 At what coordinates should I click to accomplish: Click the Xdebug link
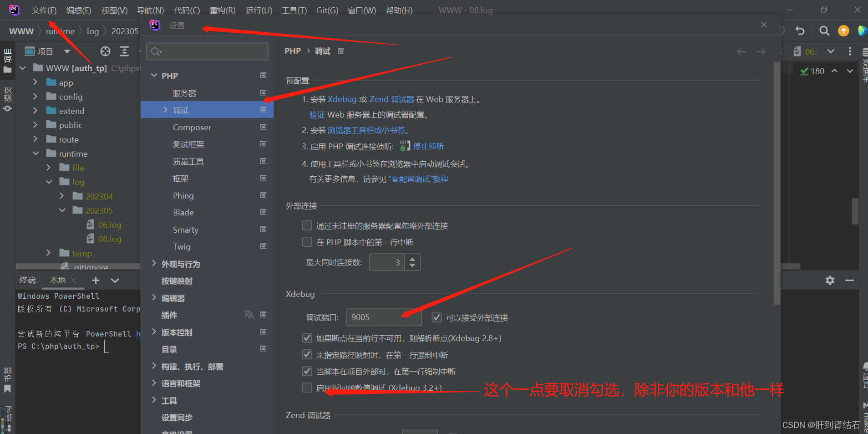click(x=342, y=99)
